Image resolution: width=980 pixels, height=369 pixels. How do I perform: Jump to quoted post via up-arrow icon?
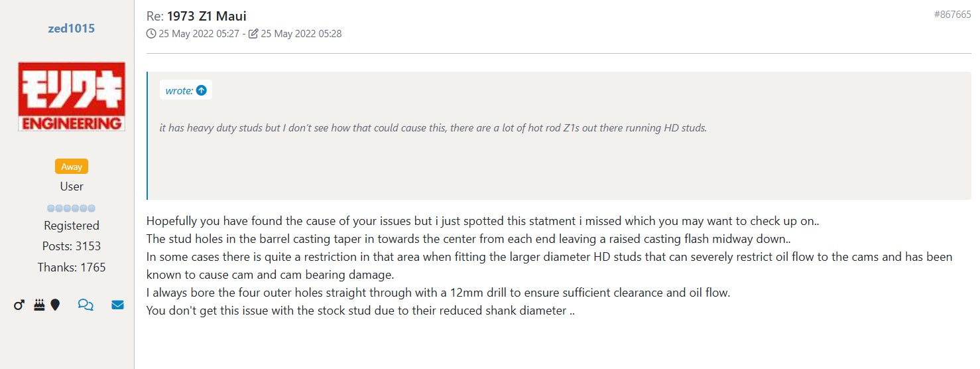pos(202,90)
